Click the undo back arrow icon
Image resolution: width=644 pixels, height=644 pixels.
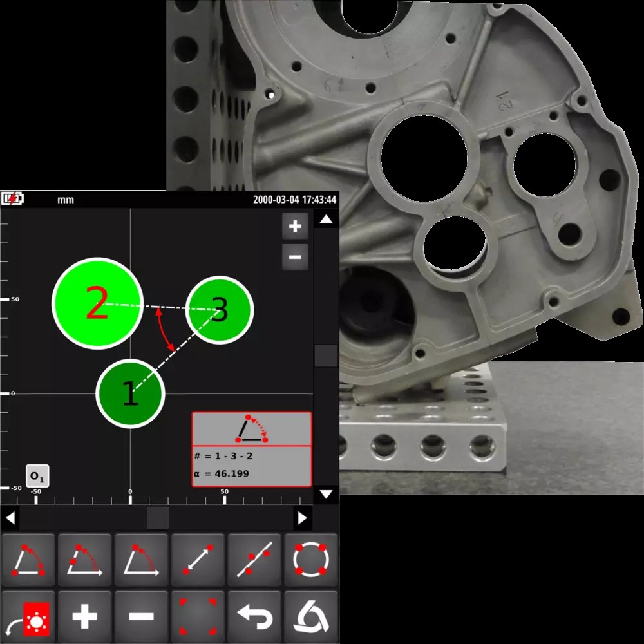tap(254, 617)
